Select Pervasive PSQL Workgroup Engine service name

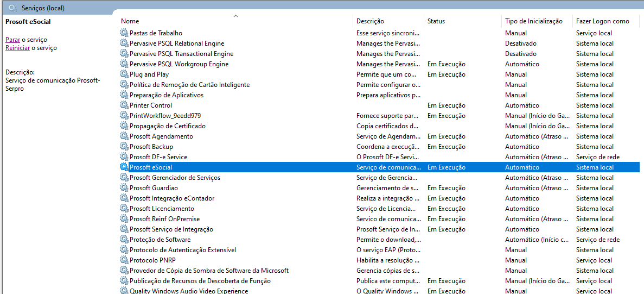click(x=179, y=64)
